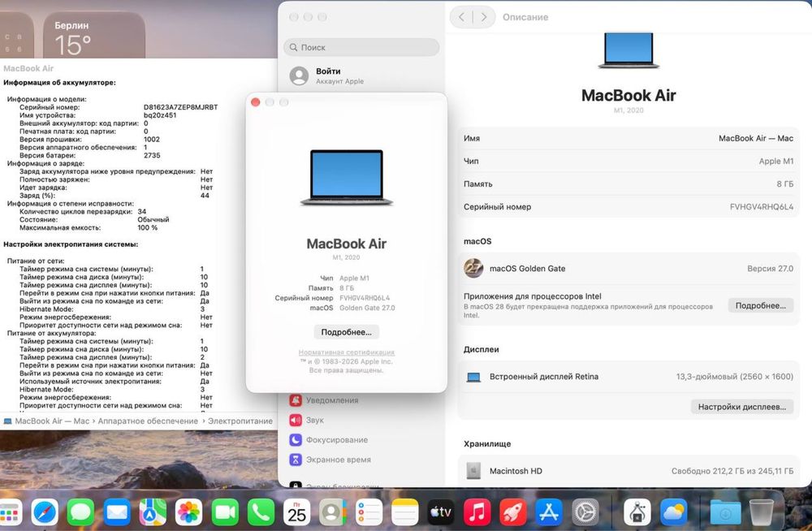The image size is (812, 531).
Task: Click the macOS Golden Gate 27 badge
Action: click(473, 269)
